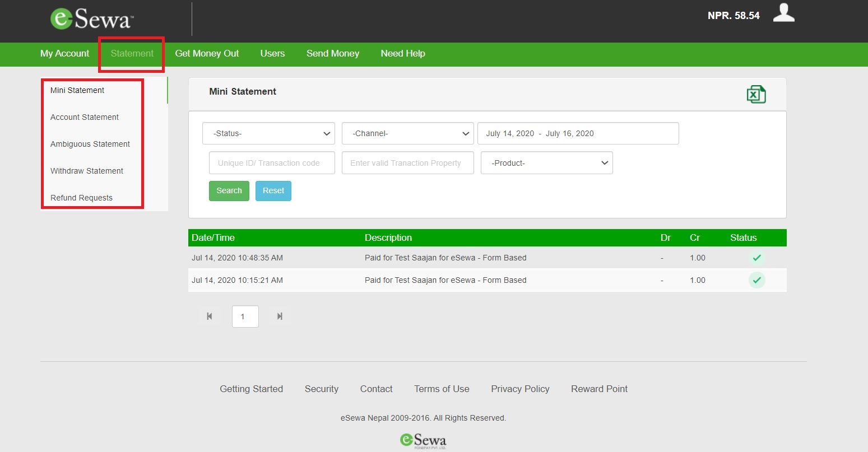Click the Unique ID transaction code field
The height and width of the screenshot is (452, 868).
point(272,163)
